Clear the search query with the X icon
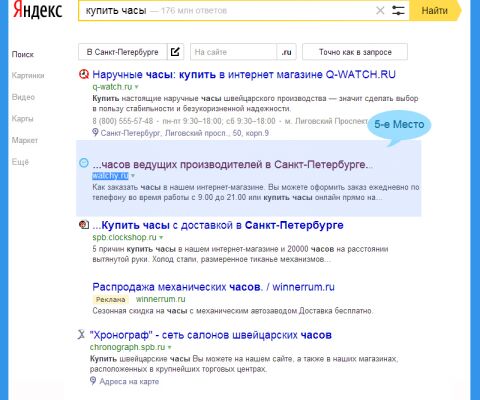The image size is (480, 400). [380, 10]
